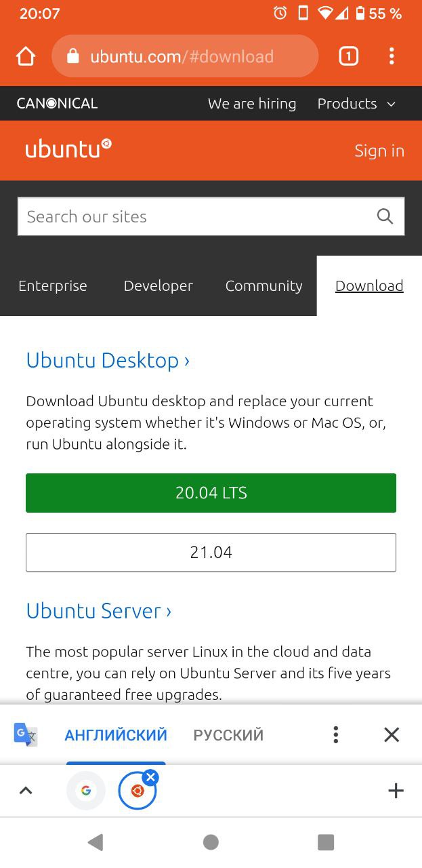The width and height of the screenshot is (422, 868).
Task: Add a new tab with plus icon
Action: tap(396, 791)
